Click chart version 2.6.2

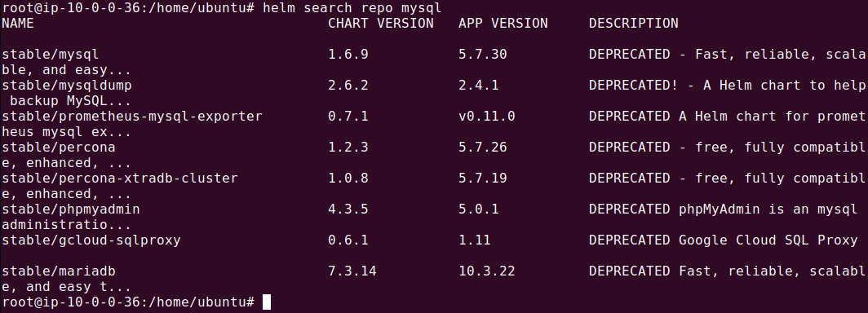(348, 85)
